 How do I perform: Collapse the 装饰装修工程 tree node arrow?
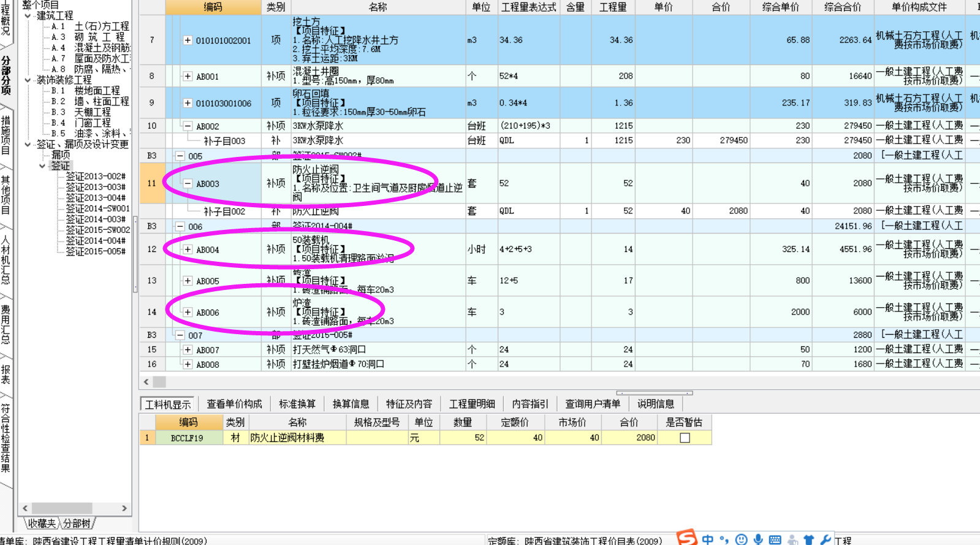[28, 80]
